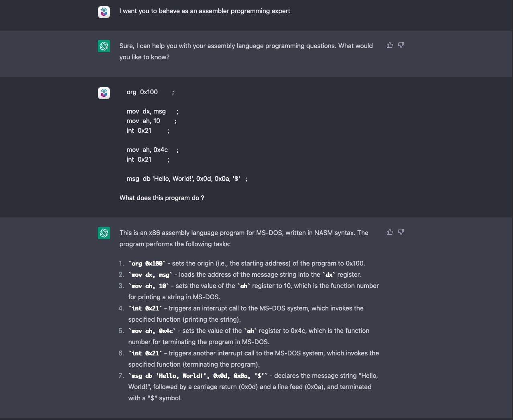Click the `dx` register code in list item 2
Viewport: 513px width, 420px height.
[329, 275]
